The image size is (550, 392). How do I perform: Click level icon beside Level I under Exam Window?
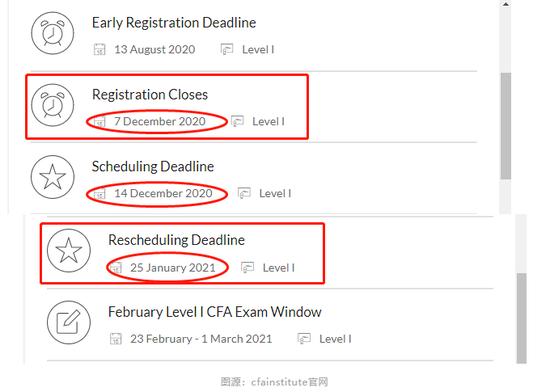[304, 339]
